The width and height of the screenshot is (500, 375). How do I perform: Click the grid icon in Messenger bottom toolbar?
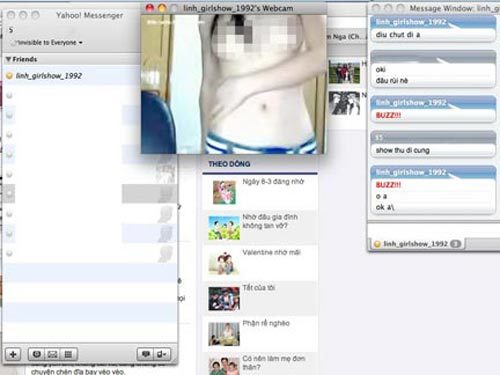click(68, 354)
